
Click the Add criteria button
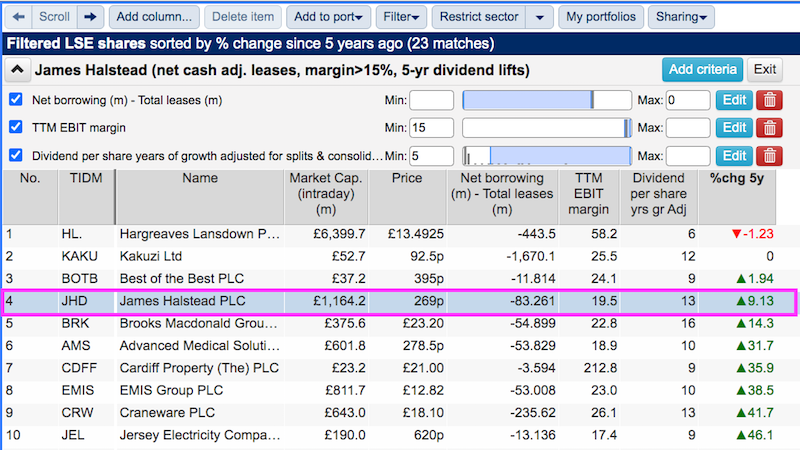pyautogui.click(x=703, y=69)
